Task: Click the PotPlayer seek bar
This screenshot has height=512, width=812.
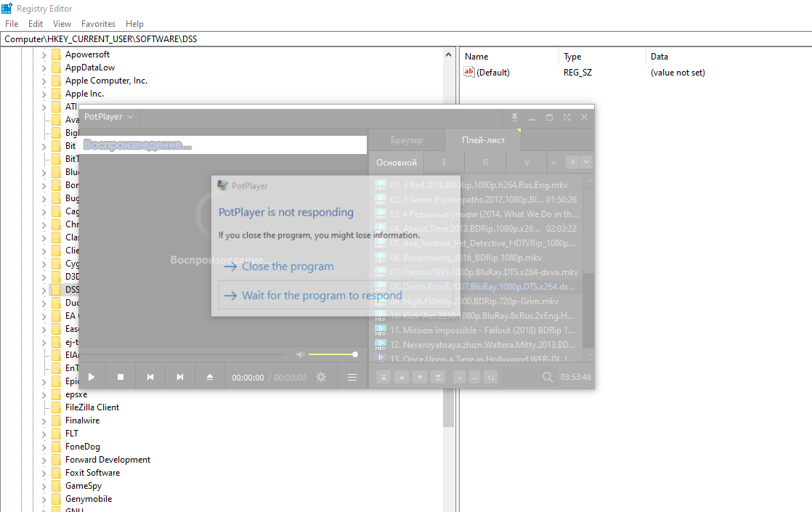Action: click(182, 354)
